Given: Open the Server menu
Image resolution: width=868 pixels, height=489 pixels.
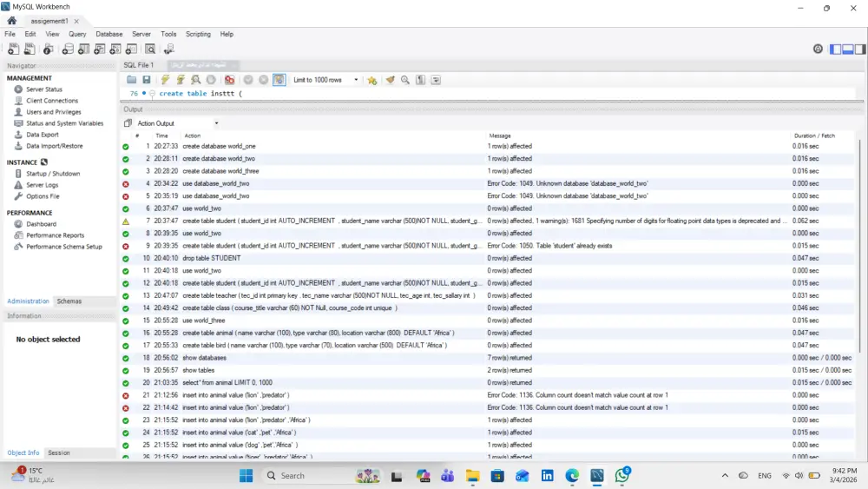Looking at the screenshot, I should 141,34.
